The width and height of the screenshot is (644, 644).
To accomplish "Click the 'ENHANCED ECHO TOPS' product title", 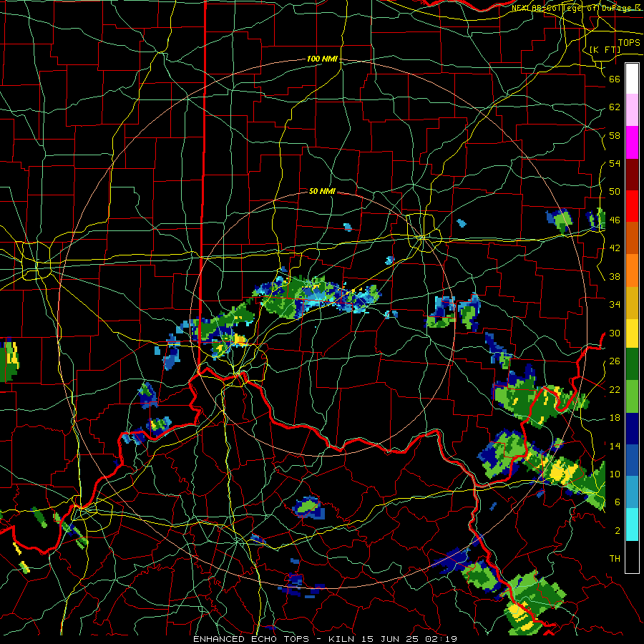I will (250, 639).
